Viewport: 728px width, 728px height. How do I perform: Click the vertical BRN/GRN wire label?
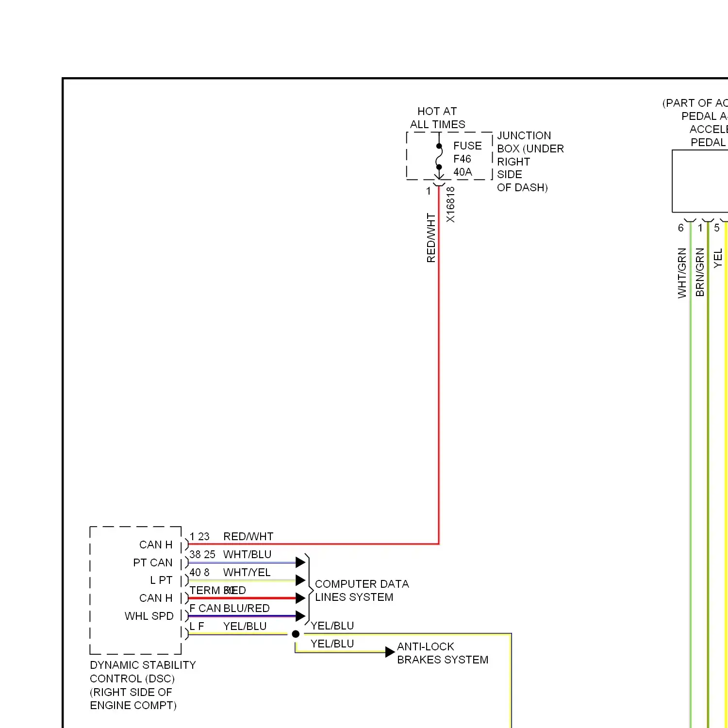[699, 272]
